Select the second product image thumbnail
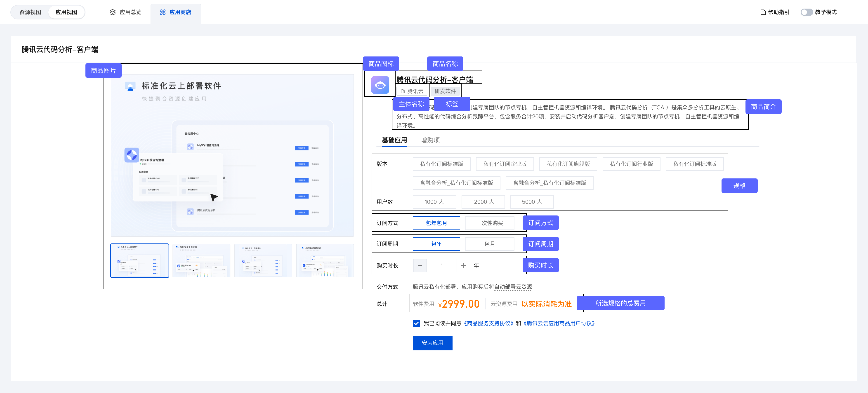 tap(201, 261)
